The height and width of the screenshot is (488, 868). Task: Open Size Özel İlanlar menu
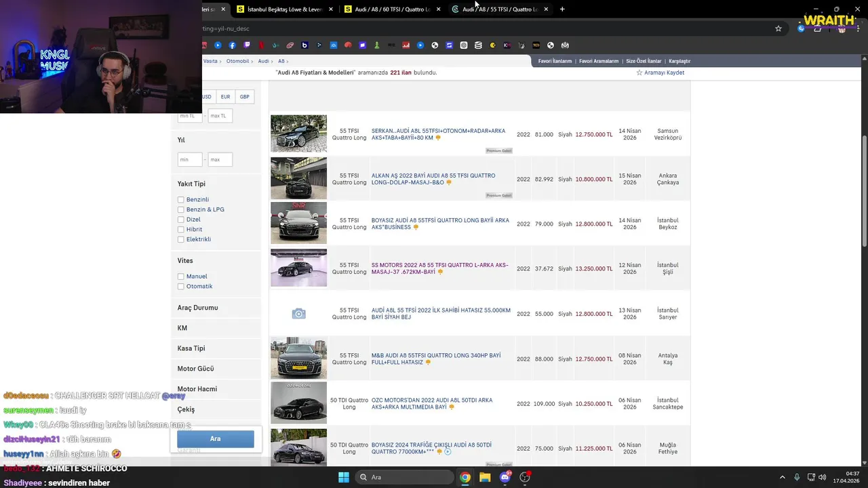[644, 61]
